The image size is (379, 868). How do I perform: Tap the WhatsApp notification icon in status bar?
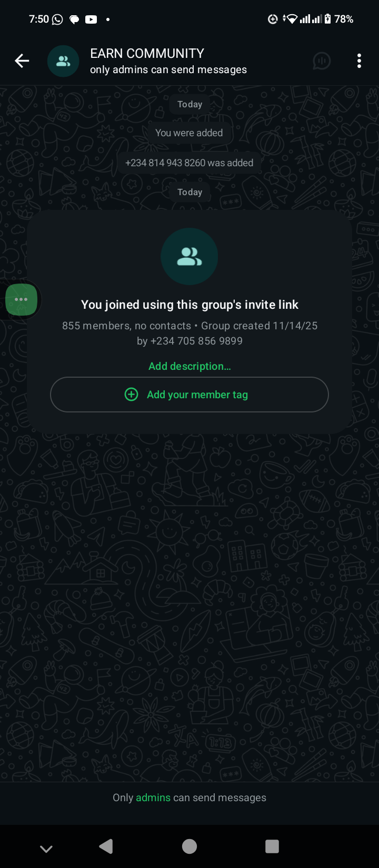(x=57, y=19)
